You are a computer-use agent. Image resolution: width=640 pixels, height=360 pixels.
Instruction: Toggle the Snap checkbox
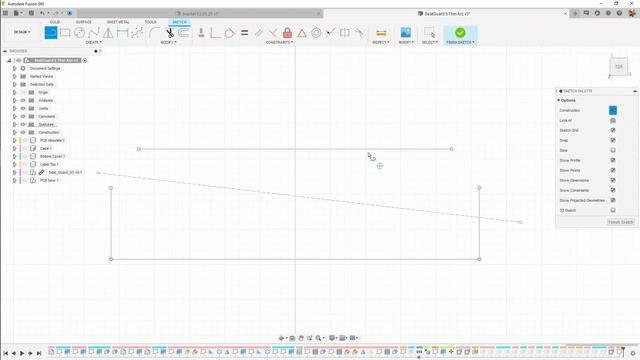pos(613,140)
